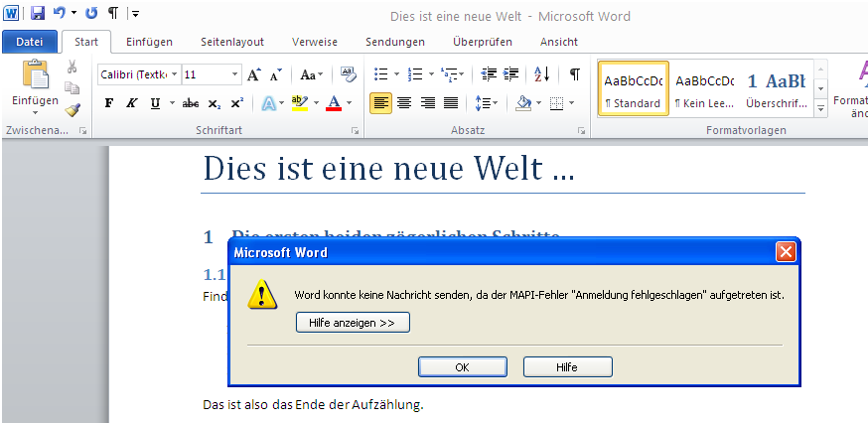Open the borders button
Image resolution: width=868 pixels, height=423 pixels.
(x=556, y=103)
